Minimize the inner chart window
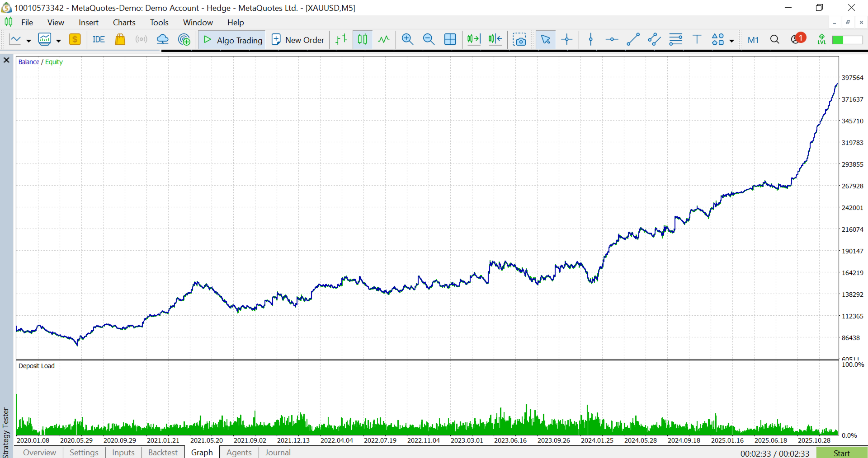The height and width of the screenshot is (458, 868). (x=835, y=22)
